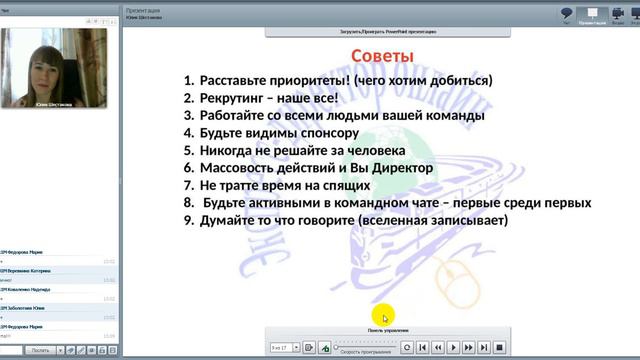Click the fast-forward button
The width and height of the screenshot is (640, 360).
tap(469, 348)
